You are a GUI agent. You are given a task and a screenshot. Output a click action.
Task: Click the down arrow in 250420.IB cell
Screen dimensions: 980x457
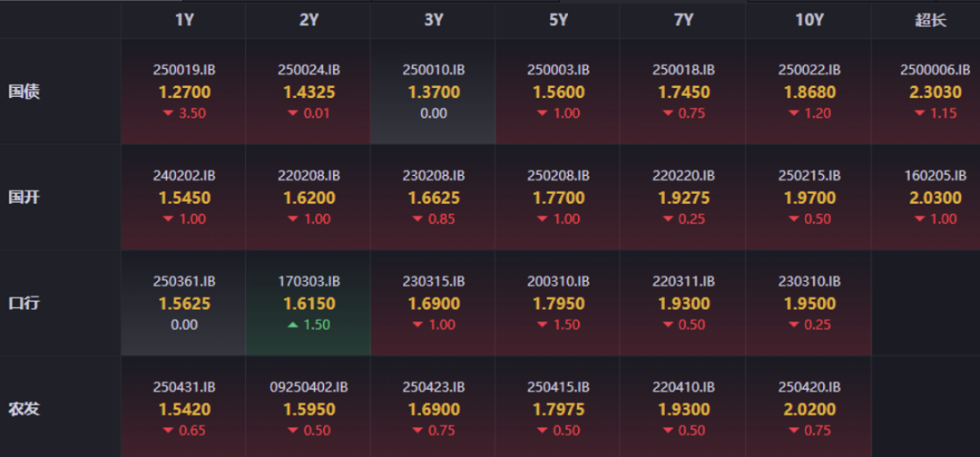pyautogui.click(x=793, y=431)
